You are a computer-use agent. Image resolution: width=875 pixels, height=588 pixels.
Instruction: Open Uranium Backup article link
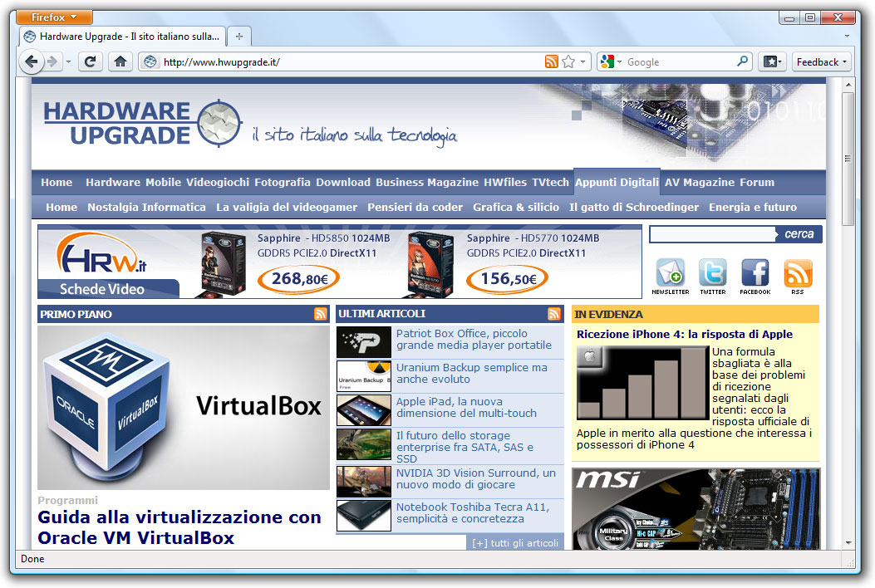pos(471,373)
